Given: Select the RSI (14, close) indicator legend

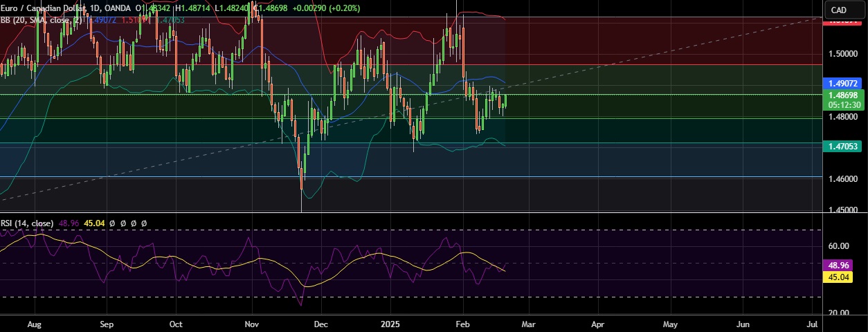Looking at the screenshot, I should (x=27, y=224).
